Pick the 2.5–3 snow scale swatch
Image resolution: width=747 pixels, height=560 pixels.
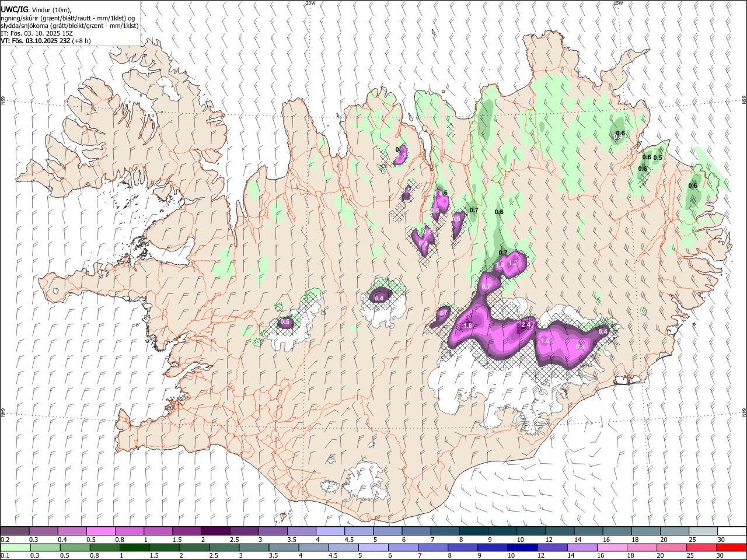243,531
